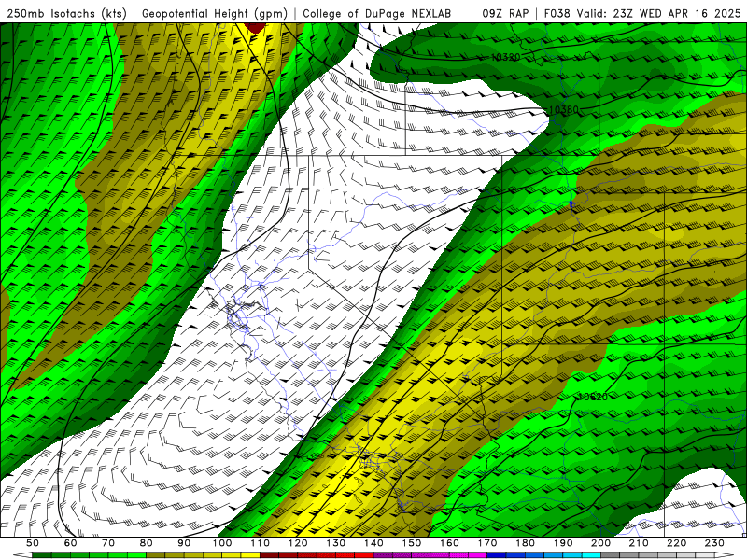The height and width of the screenshot is (560, 747).
Task: Click the 'Geopotential Height (gpm)' title text
Action: tap(215, 13)
